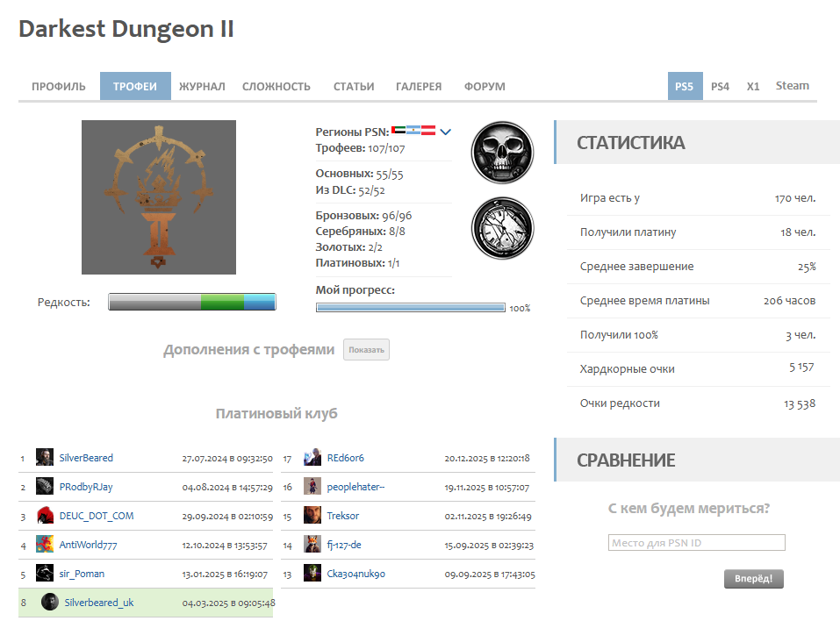Click the Darkest Dungeon II game cover image

(159, 197)
